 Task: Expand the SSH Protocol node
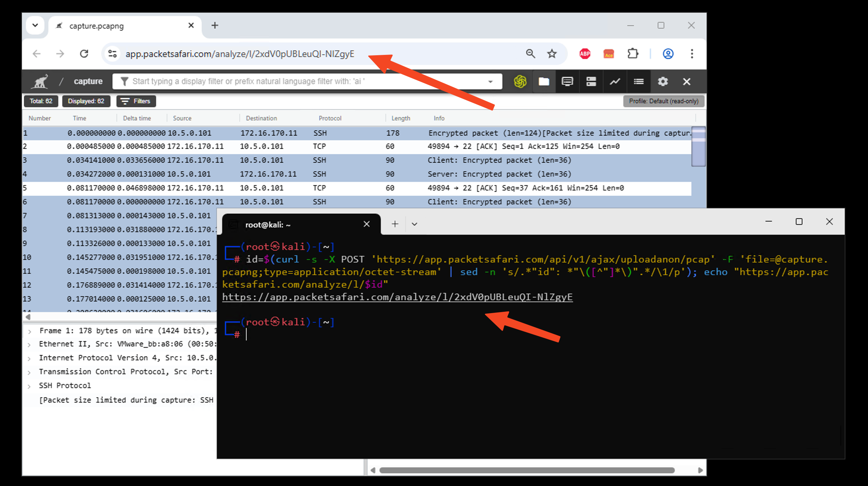point(30,386)
